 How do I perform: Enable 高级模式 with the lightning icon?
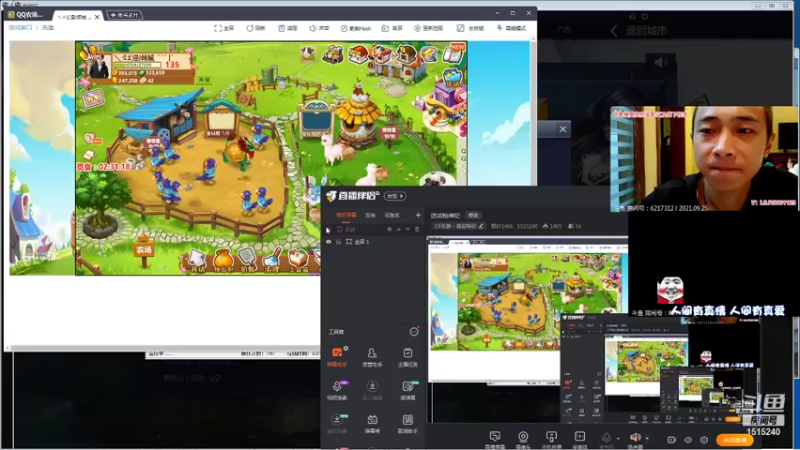point(511,28)
